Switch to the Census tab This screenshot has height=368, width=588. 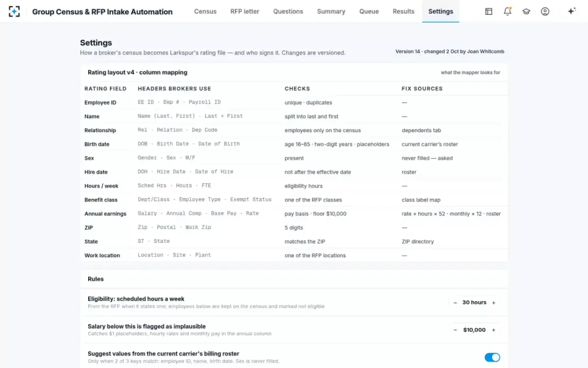coord(205,11)
